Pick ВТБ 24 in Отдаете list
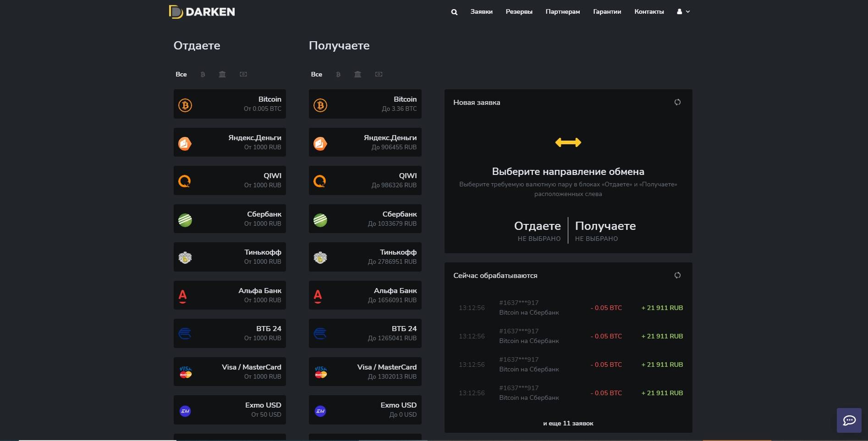The image size is (868, 441). (230, 333)
